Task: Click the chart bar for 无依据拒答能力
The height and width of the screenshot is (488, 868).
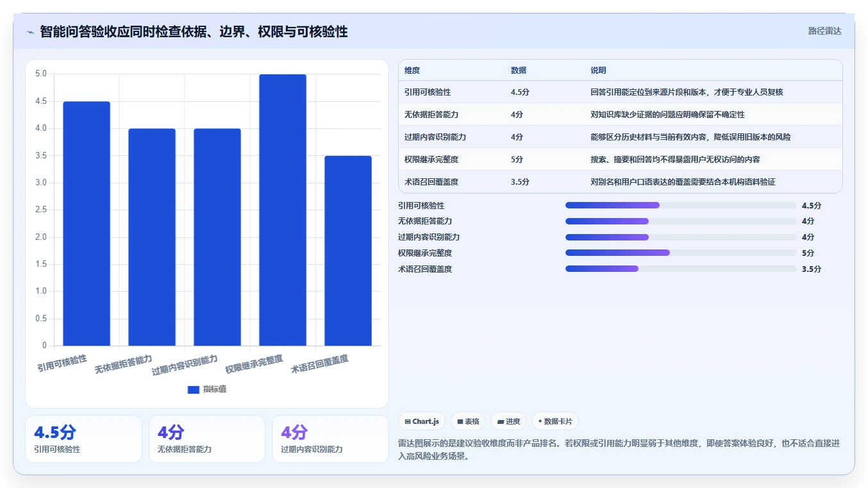Action: [152, 237]
